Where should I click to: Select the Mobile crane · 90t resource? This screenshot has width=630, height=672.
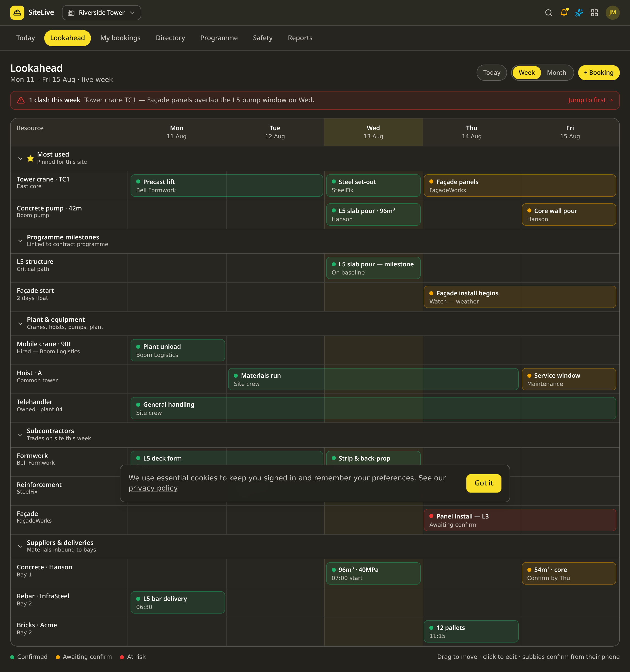(x=69, y=350)
